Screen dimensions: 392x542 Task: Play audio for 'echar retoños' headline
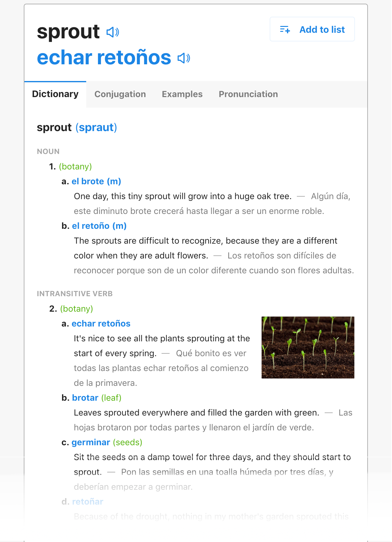(184, 58)
